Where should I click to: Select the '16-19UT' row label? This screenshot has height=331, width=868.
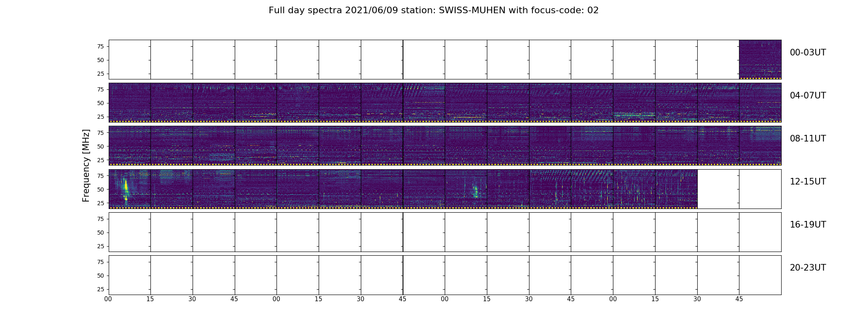coord(808,225)
